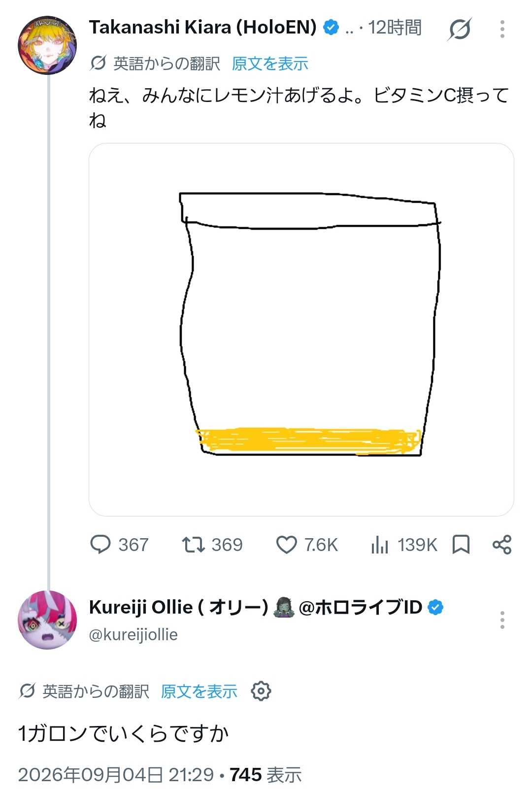
Task: Show original text of Ollie's reply
Action: tap(199, 691)
